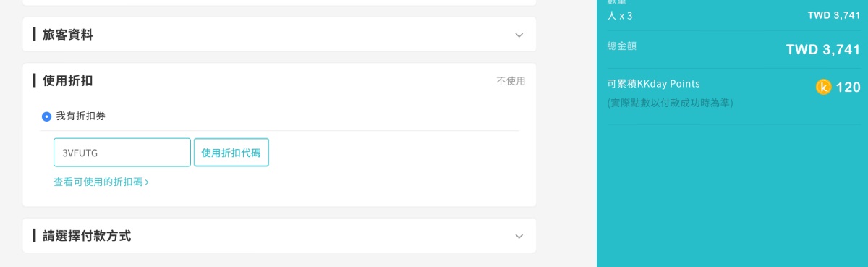Click the 總金額 label in summary

coord(622,46)
